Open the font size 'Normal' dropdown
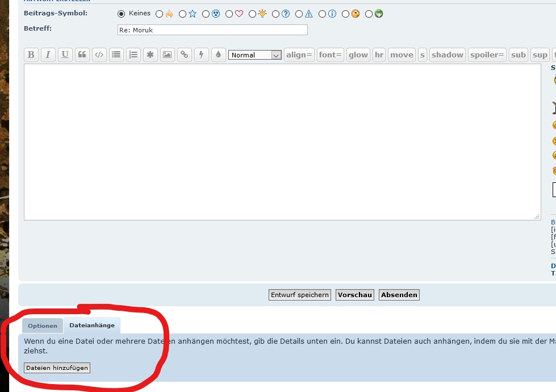556x392 pixels. pyautogui.click(x=254, y=55)
